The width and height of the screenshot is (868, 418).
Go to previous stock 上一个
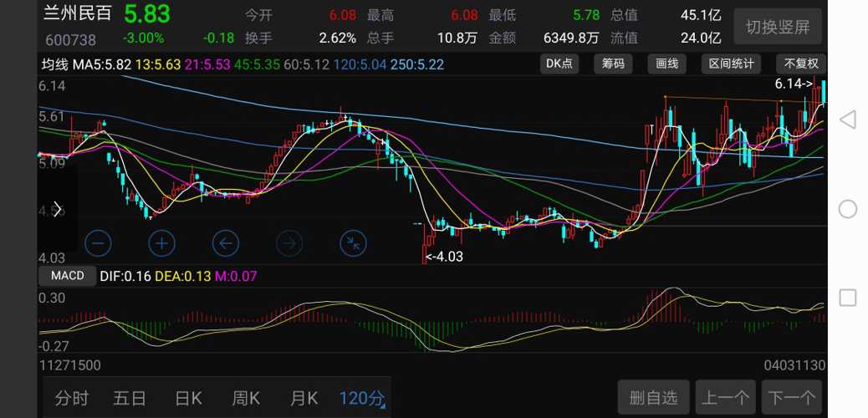point(725,397)
